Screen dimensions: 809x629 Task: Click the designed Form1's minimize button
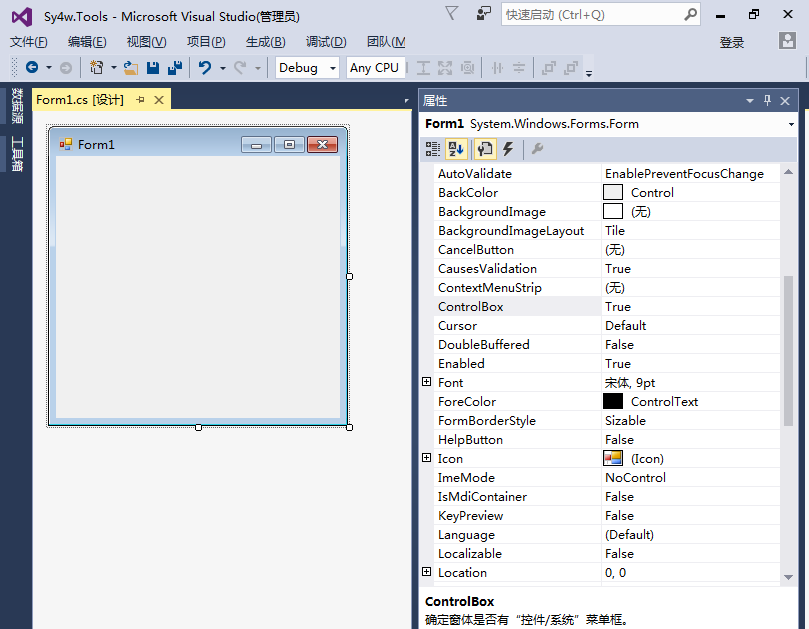pos(256,145)
